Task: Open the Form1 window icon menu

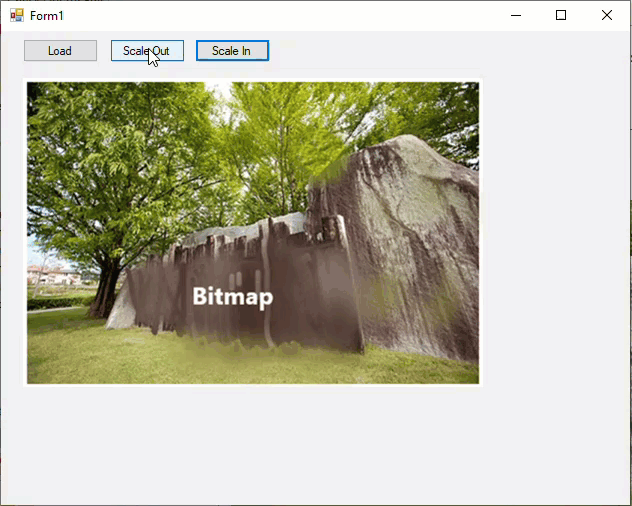Action: [x=16, y=15]
